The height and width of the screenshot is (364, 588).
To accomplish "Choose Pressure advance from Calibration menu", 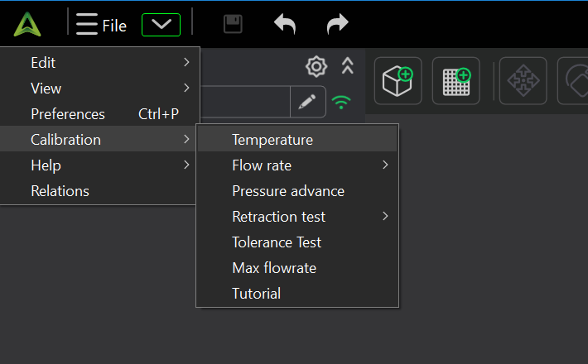I will tap(288, 191).
